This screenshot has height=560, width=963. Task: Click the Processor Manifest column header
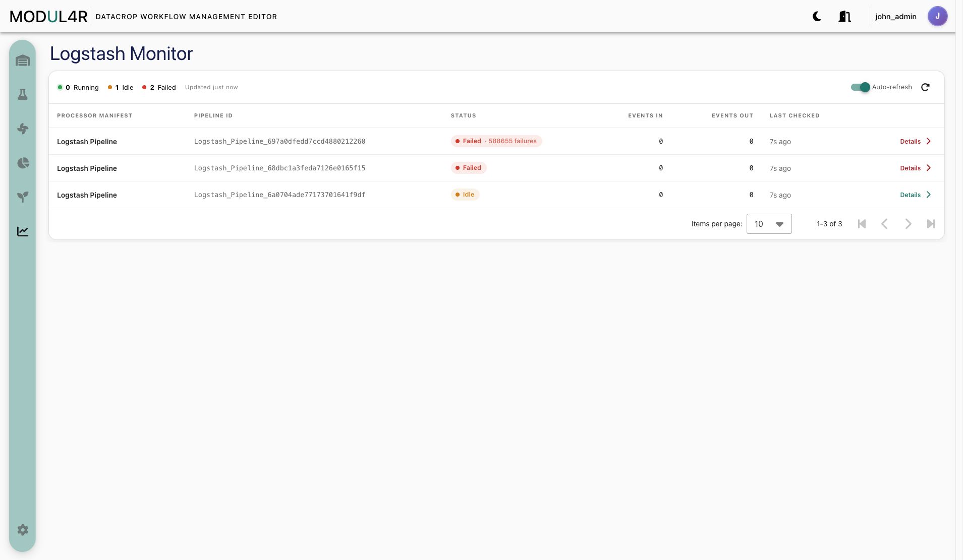pos(94,115)
